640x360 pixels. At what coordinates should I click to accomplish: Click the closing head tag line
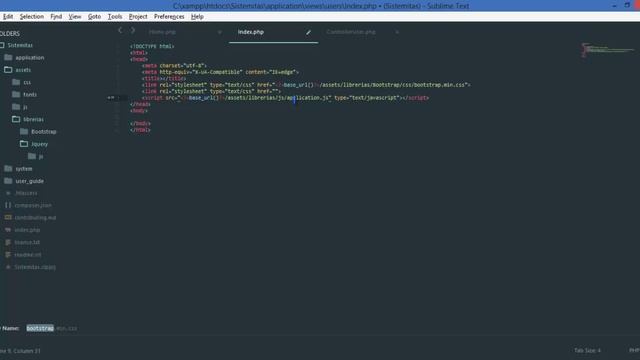[x=140, y=104]
